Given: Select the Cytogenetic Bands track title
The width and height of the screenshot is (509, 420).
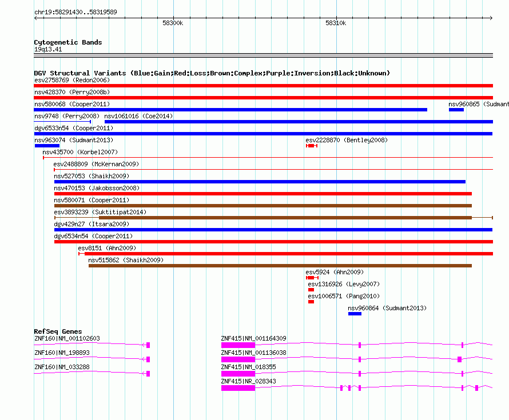Looking at the screenshot, I should [x=68, y=42].
